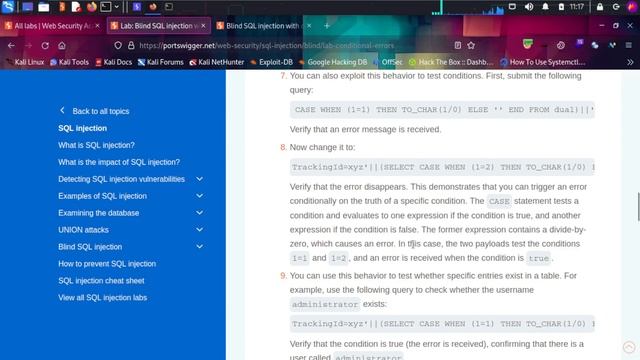
Task: Show more bookmarks with the chevron
Action: (630, 62)
